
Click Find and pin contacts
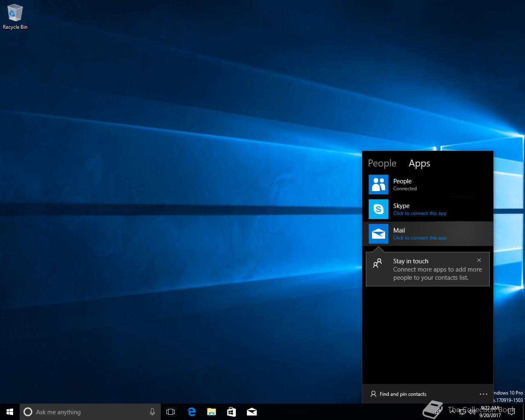pos(398,394)
